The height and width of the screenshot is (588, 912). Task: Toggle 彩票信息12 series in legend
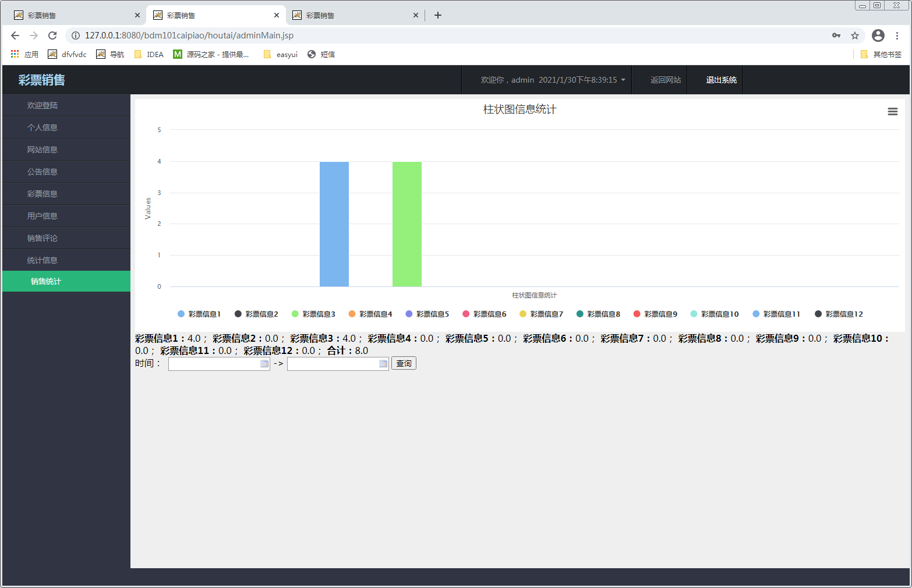(x=839, y=314)
